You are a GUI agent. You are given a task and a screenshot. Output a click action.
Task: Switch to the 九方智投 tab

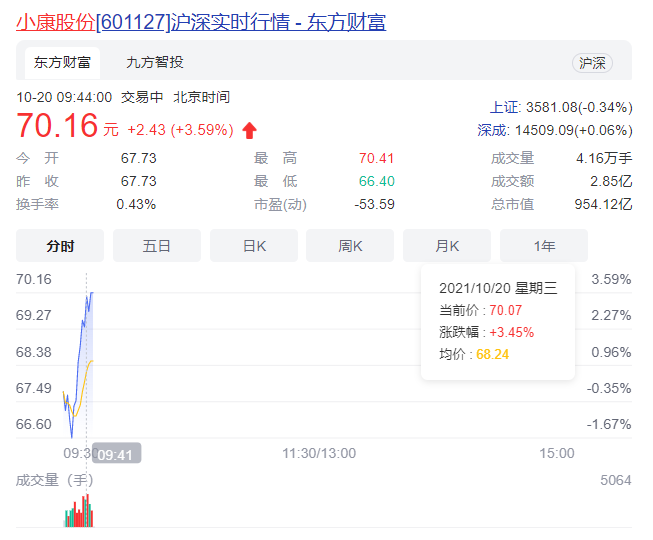coord(154,62)
